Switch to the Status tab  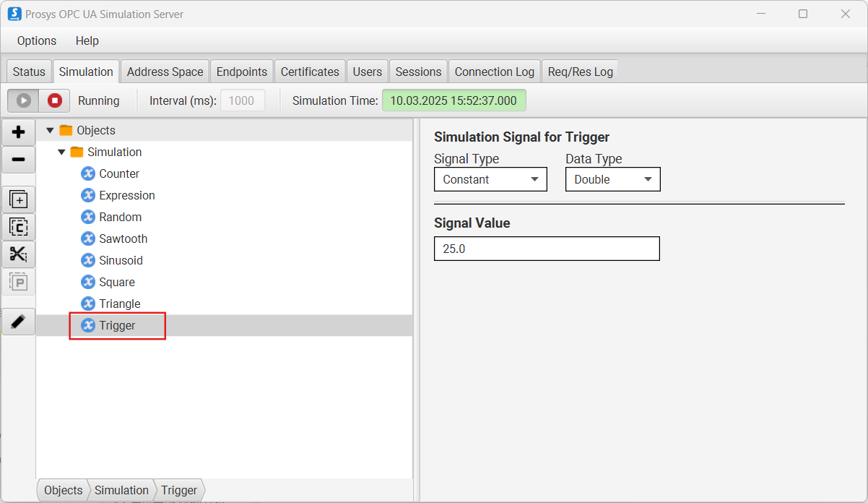[29, 72]
